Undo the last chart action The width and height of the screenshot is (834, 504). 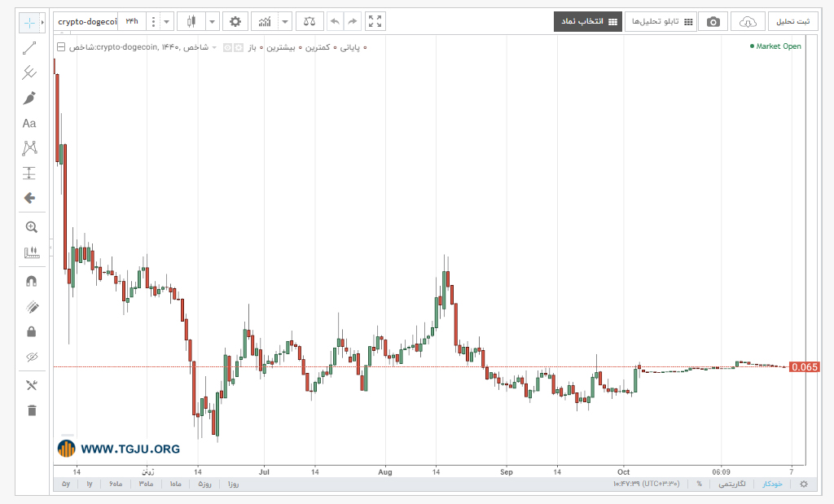click(x=335, y=22)
